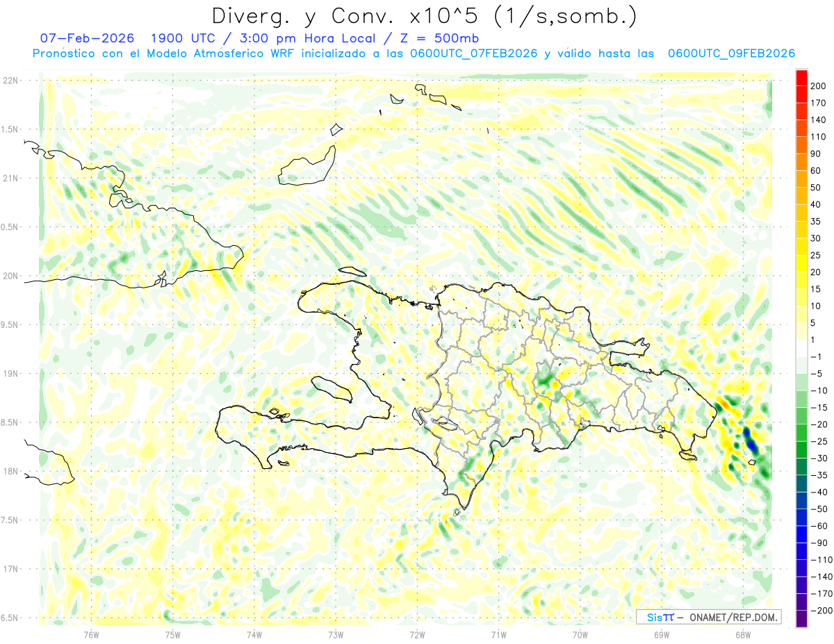
Task: Click the '73W' longitude label
Action: click(336, 634)
